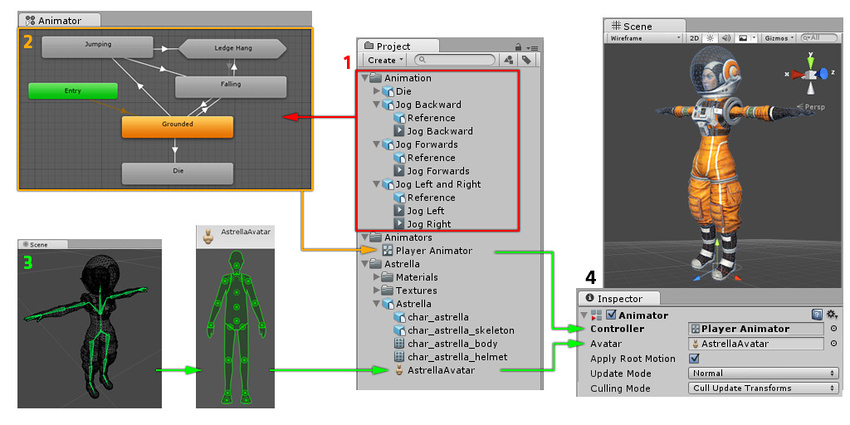Select the Grounded state node
Image resolution: width=850 pixels, height=425 pixels.
click(x=177, y=126)
